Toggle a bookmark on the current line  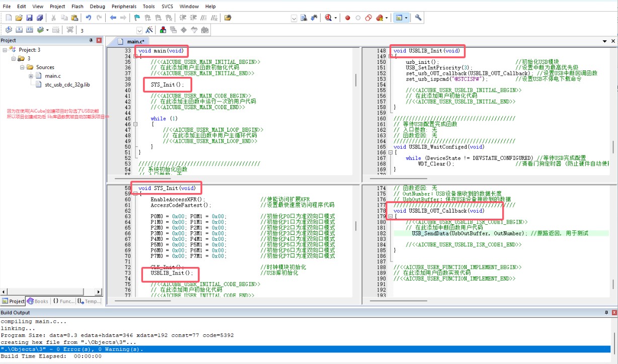coord(137,18)
